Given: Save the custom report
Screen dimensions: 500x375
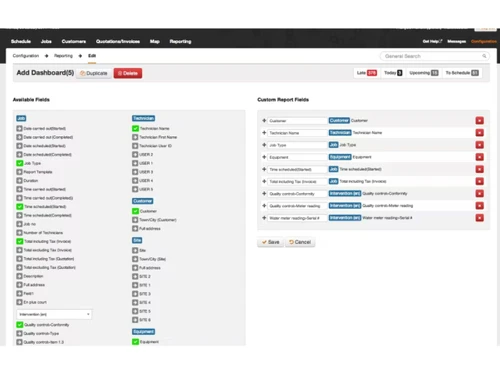Looking at the screenshot, I should (270, 242).
